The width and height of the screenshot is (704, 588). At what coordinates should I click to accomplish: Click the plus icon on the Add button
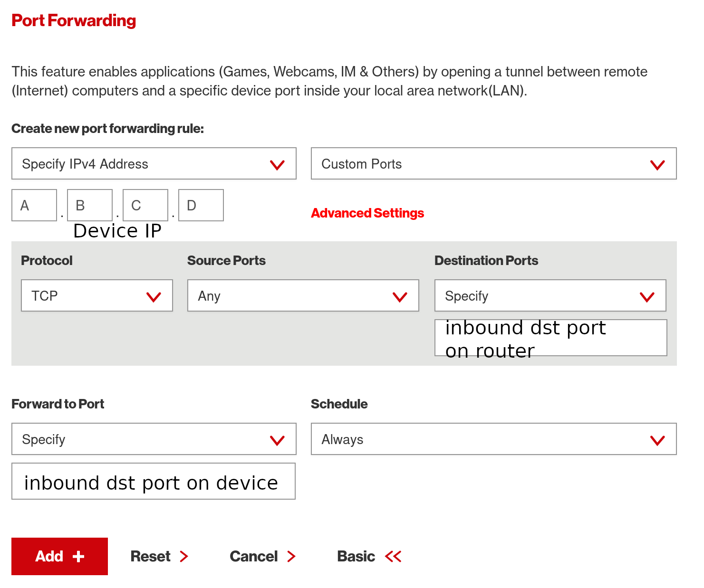coord(80,556)
